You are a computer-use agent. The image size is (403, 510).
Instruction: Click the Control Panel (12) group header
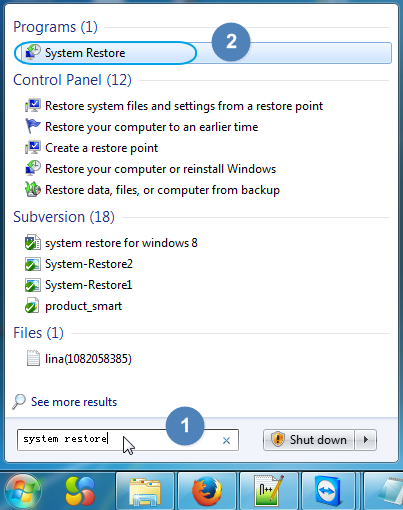tap(72, 80)
